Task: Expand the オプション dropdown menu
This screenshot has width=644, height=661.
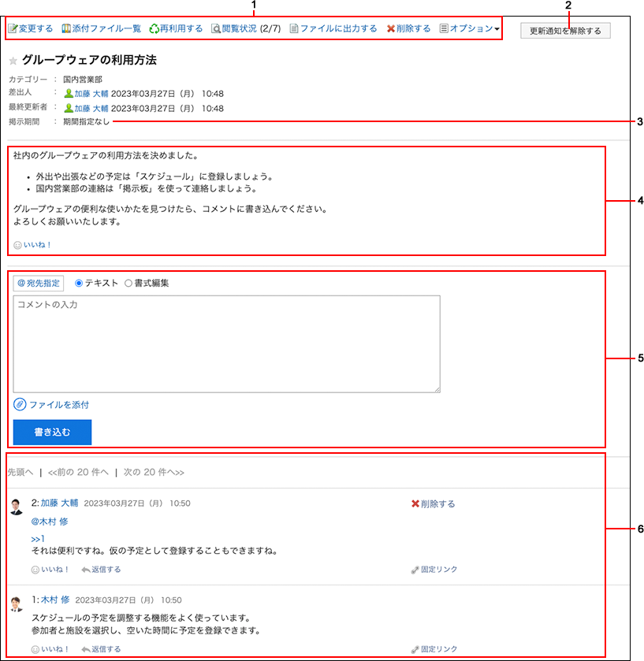Action: [470, 29]
